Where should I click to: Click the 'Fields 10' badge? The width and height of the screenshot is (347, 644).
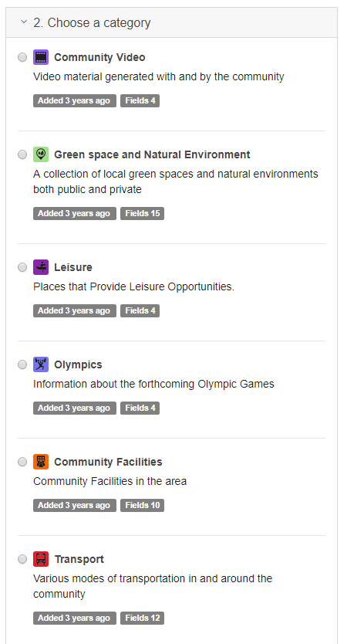click(x=143, y=506)
